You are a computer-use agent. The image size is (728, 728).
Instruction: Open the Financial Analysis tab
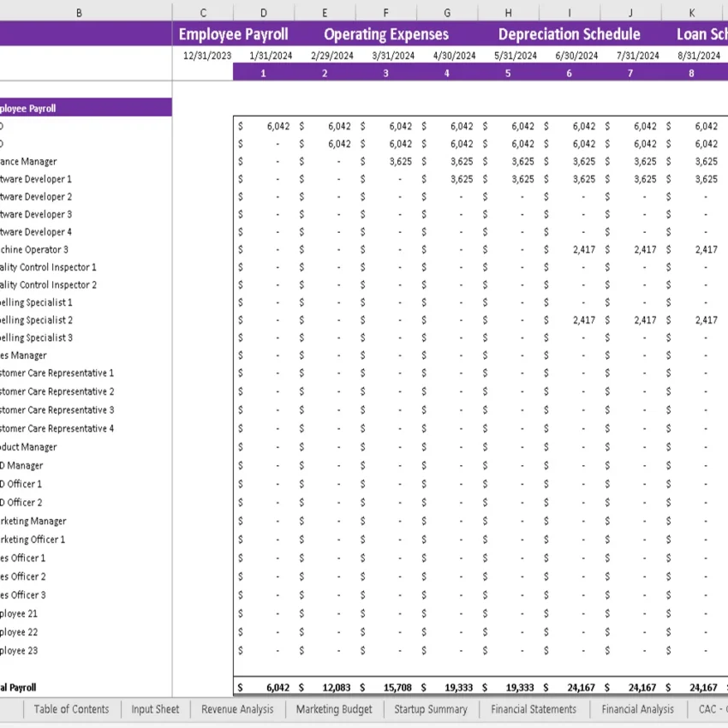coord(637,709)
